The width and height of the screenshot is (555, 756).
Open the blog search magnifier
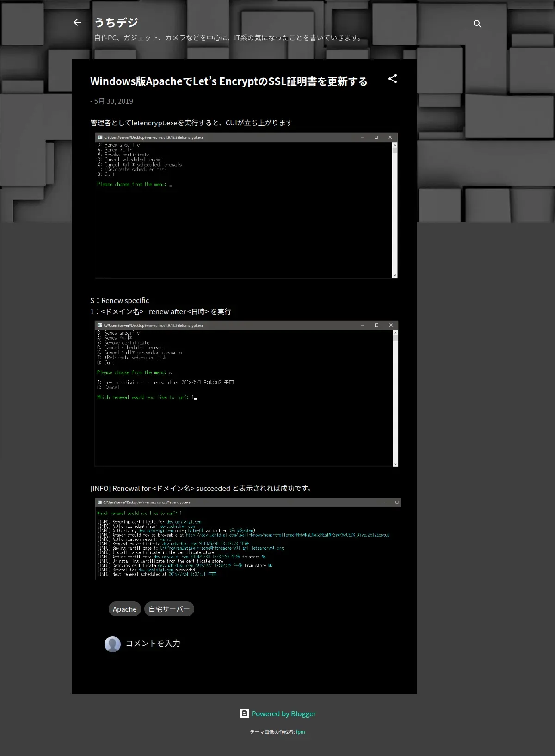[477, 24]
